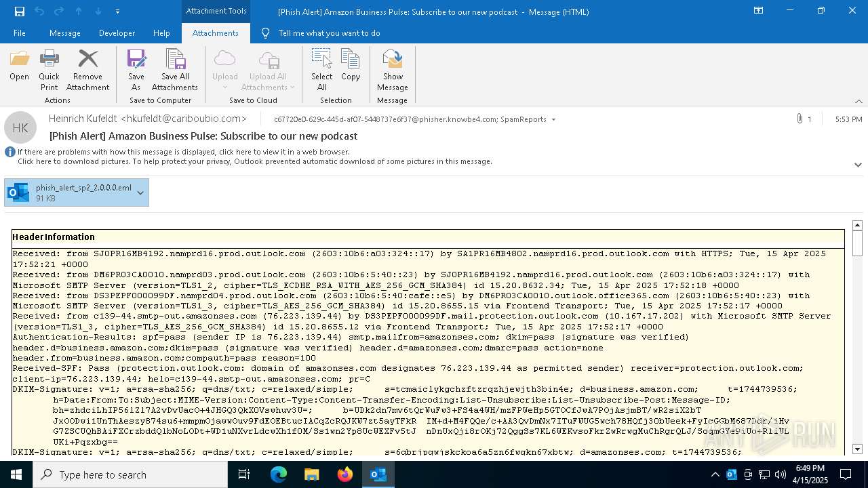Click the message body scrollbar thumb
This screenshot has width=868, height=488.
[x=857, y=243]
